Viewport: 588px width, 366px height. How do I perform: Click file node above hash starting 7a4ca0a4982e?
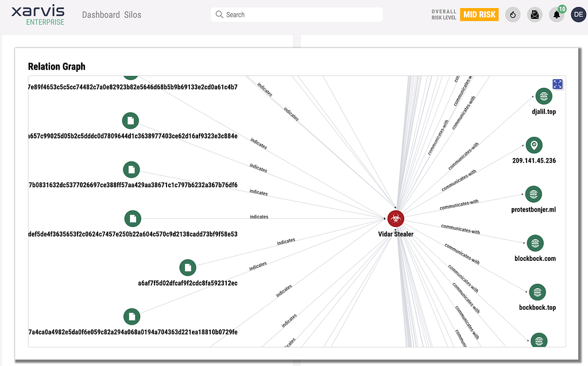tap(132, 316)
